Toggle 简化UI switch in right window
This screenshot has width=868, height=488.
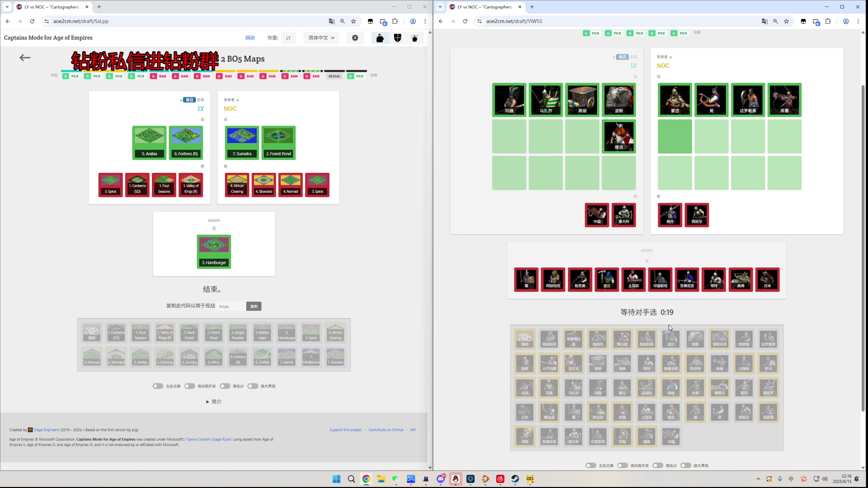658,466
